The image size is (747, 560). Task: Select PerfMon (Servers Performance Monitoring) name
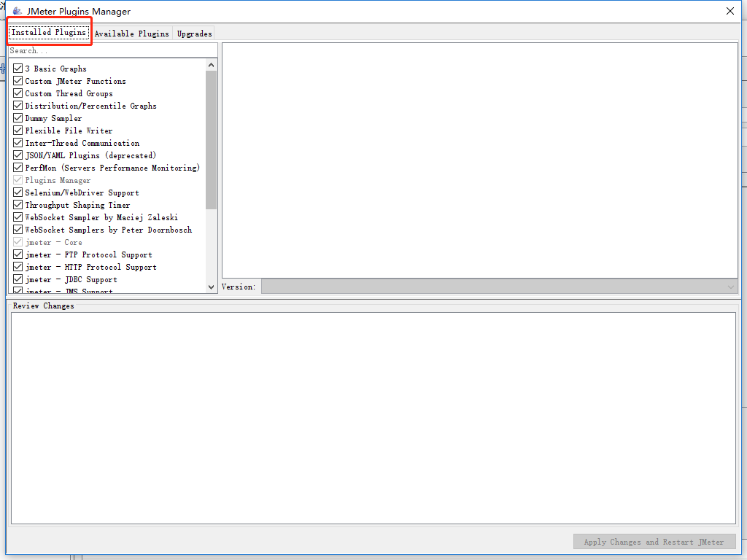coord(112,168)
